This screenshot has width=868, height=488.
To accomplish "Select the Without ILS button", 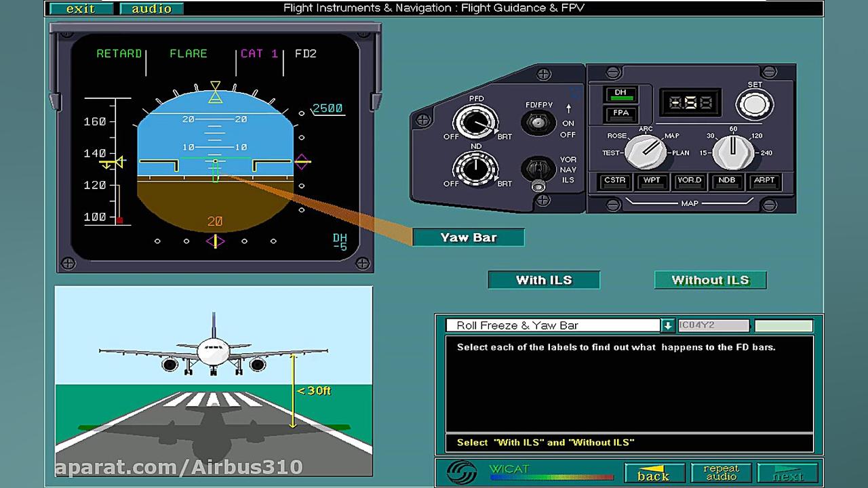I will point(710,279).
